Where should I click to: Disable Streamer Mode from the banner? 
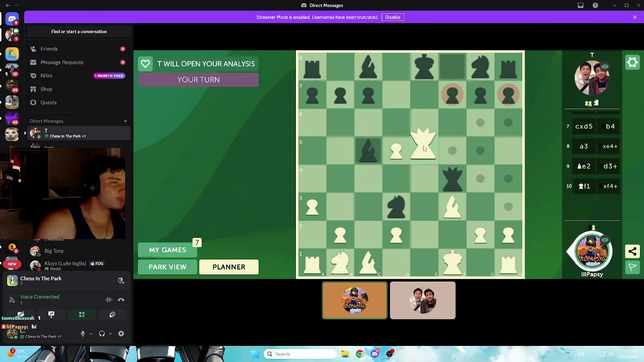click(x=392, y=17)
